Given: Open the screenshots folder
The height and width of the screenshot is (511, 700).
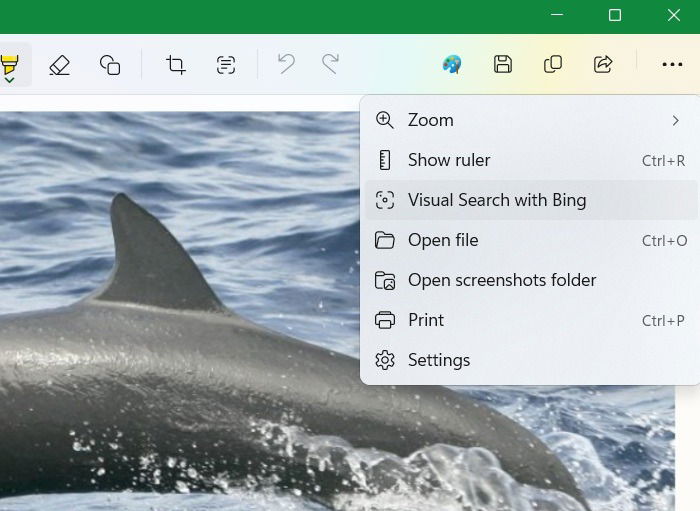Looking at the screenshot, I should [x=530, y=280].
